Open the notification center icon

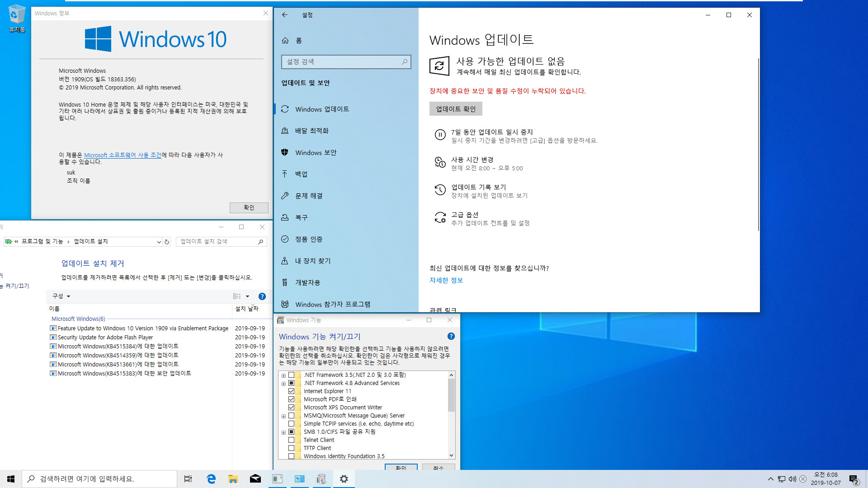[854, 479]
